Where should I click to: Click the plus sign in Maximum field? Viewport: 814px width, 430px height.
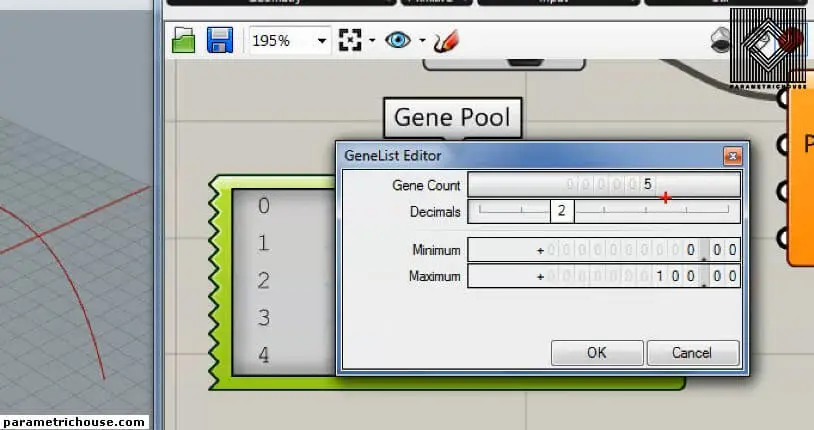pos(540,276)
